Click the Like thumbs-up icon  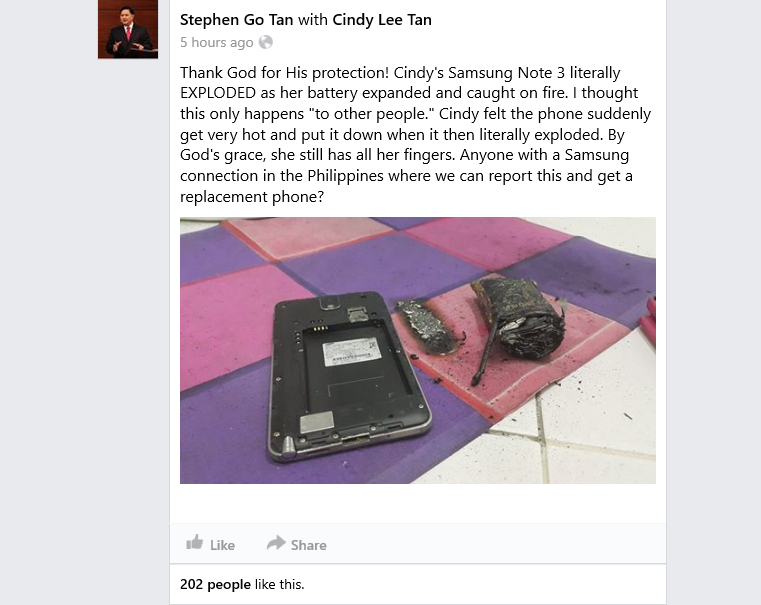pyautogui.click(x=195, y=542)
